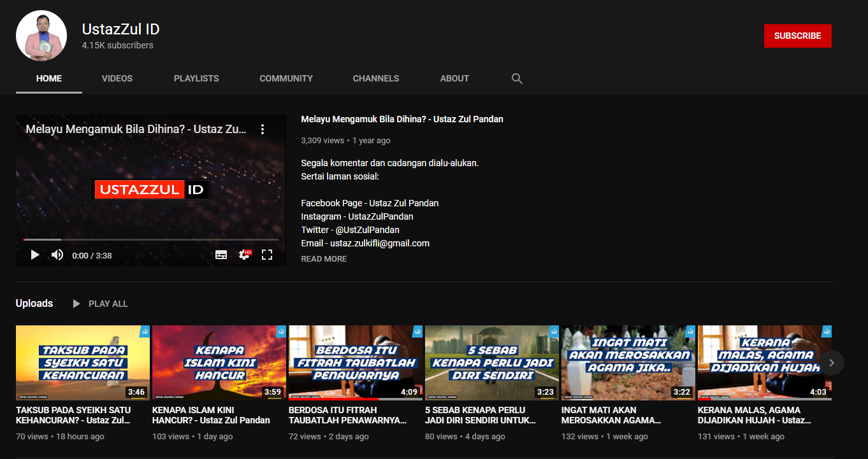The image size is (868, 459).
Task: Open the three-dot menu on video player
Action: tap(262, 129)
